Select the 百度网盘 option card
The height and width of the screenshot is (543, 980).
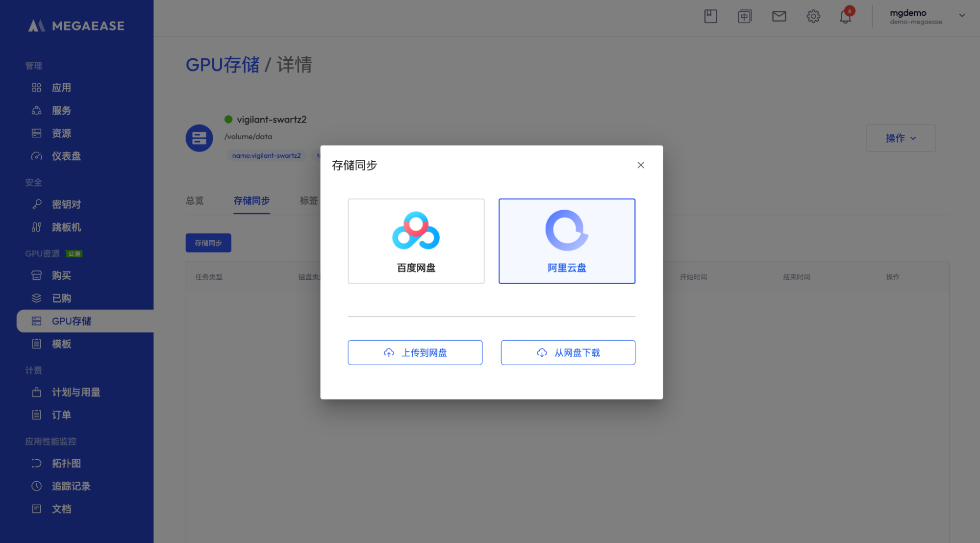pyautogui.click(x=416, y=241)
